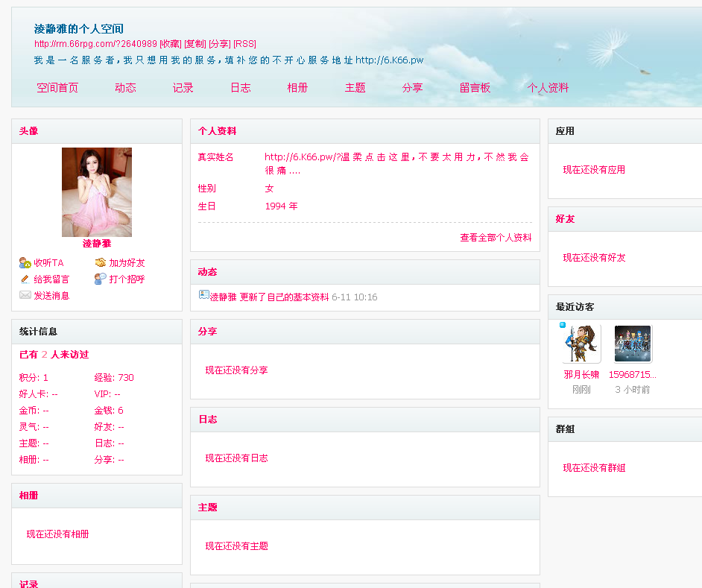The height and width of the screenshot is (588, 702).
Task: Open the rm.66rpg.com space URL link
Action: click(x=96, y=44)
